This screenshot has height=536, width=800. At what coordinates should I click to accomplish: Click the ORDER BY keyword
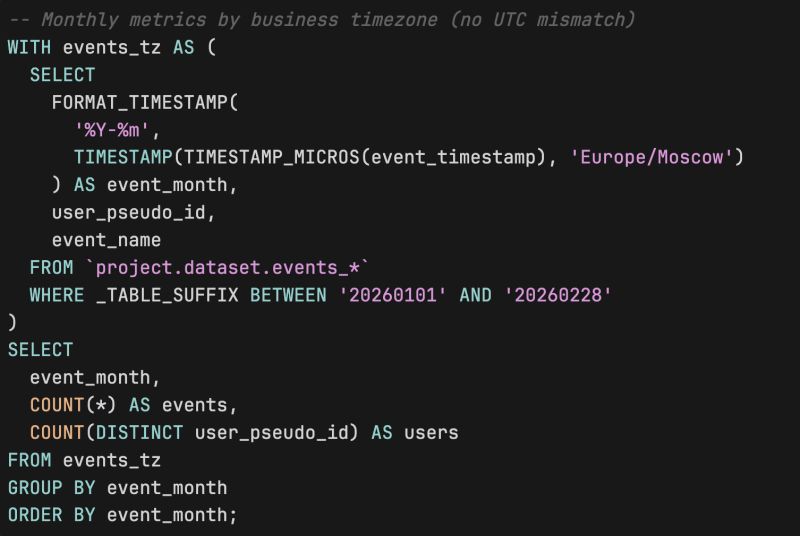pos(51,515)
